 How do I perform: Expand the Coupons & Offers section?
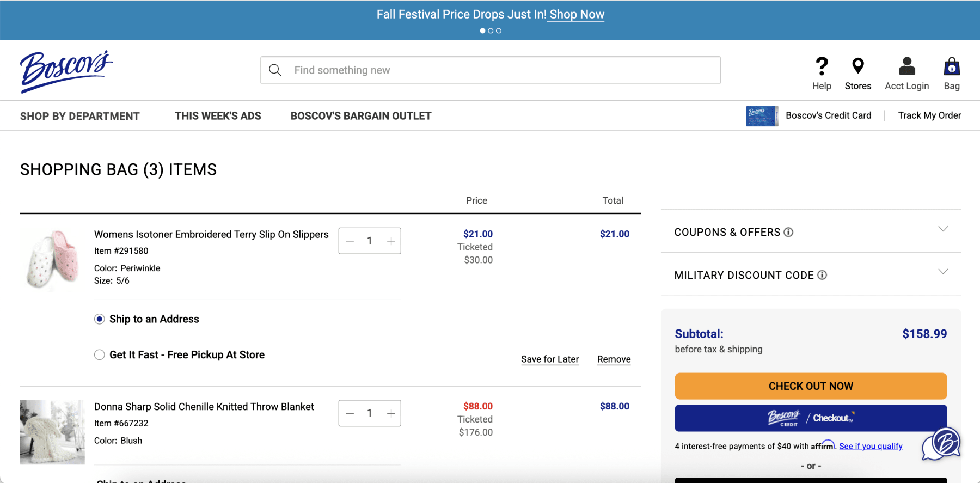(x=943, y=229)
